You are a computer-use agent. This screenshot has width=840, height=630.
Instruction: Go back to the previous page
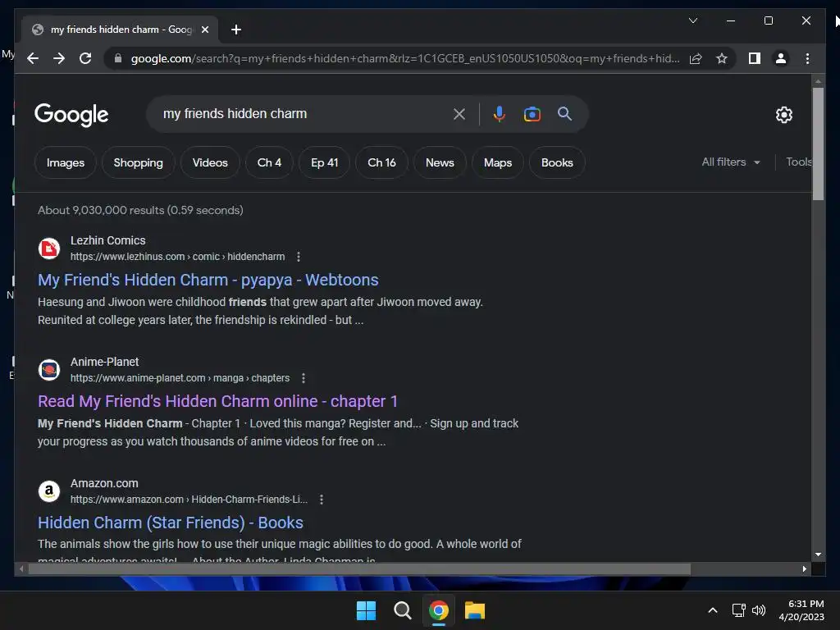(33, 58)
